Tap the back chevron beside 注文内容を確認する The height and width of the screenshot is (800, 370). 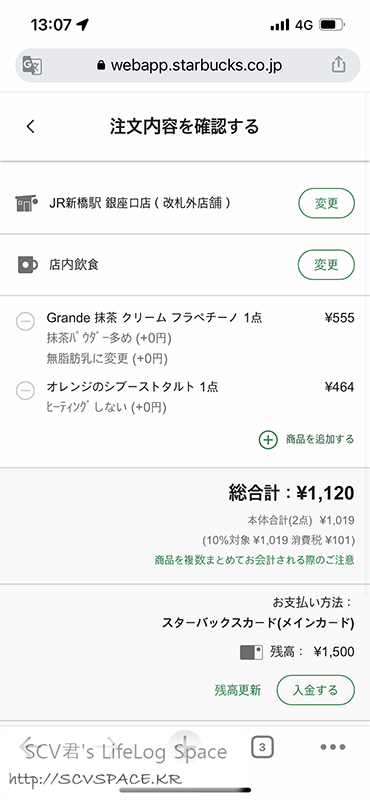click(31, 127)
